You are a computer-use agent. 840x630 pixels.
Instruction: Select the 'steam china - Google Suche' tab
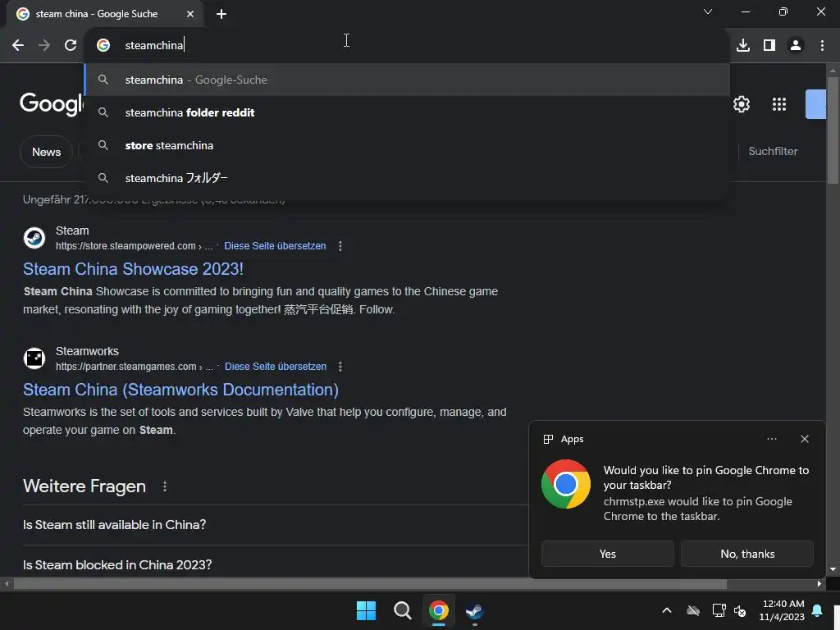(105, 14)
